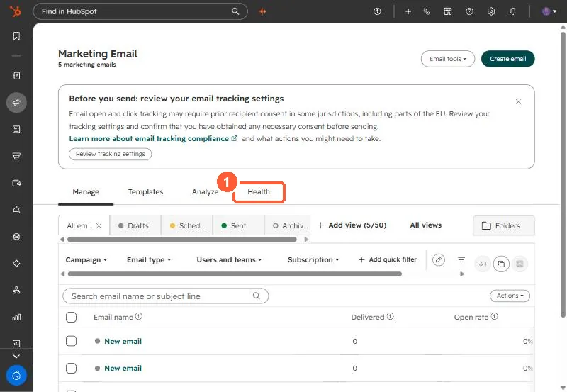Click the Create email button
The image size is (567, 392).
(x=507, y=59)
